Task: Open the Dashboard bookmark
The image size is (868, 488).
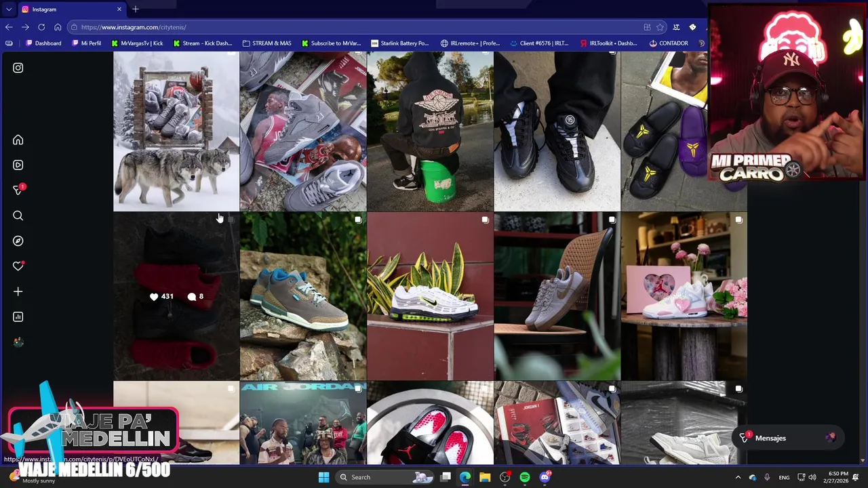Action: pos(44,43)
